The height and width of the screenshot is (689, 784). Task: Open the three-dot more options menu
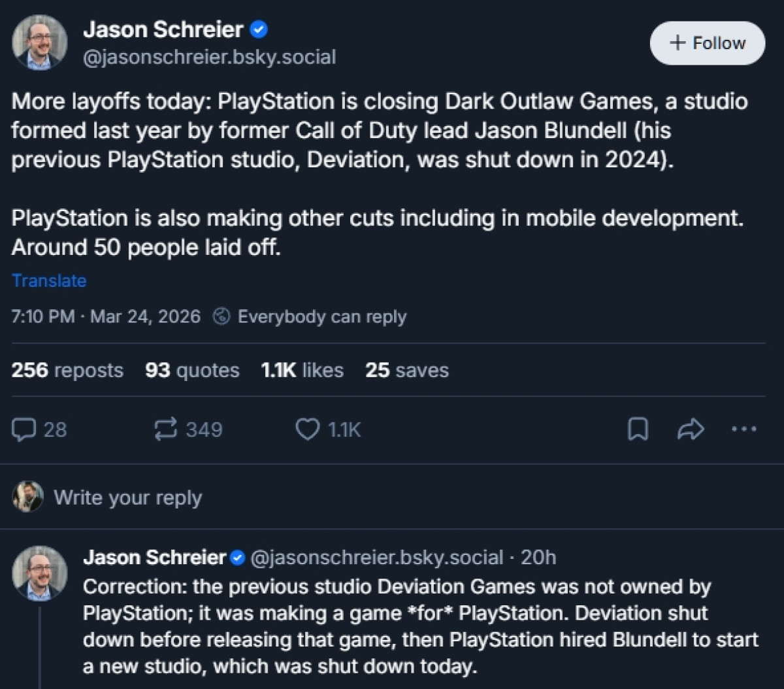(743, 429)
